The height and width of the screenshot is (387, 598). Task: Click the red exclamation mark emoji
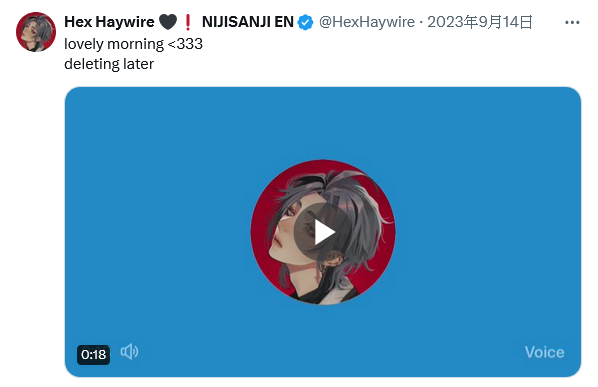coord(188,22)
